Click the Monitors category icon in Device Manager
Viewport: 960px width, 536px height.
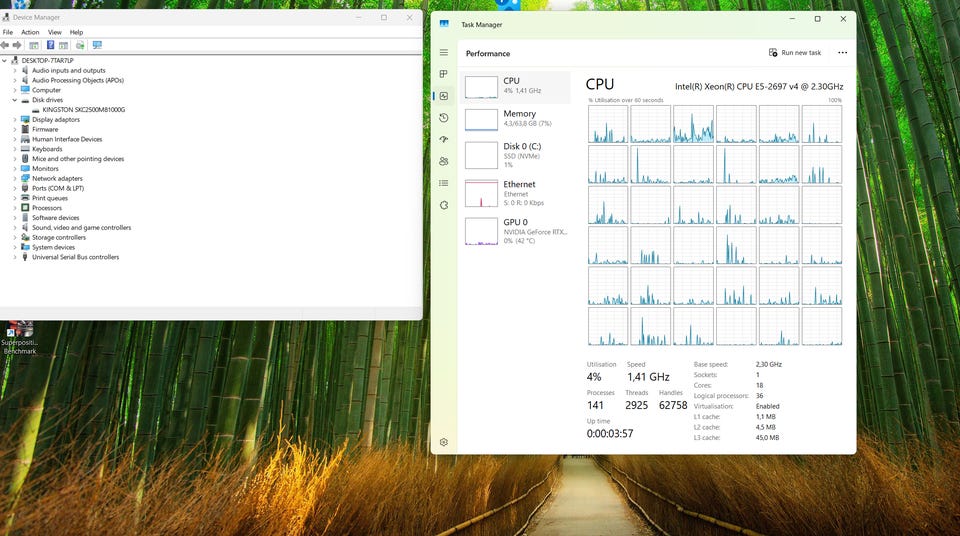(x=25, y=168)
